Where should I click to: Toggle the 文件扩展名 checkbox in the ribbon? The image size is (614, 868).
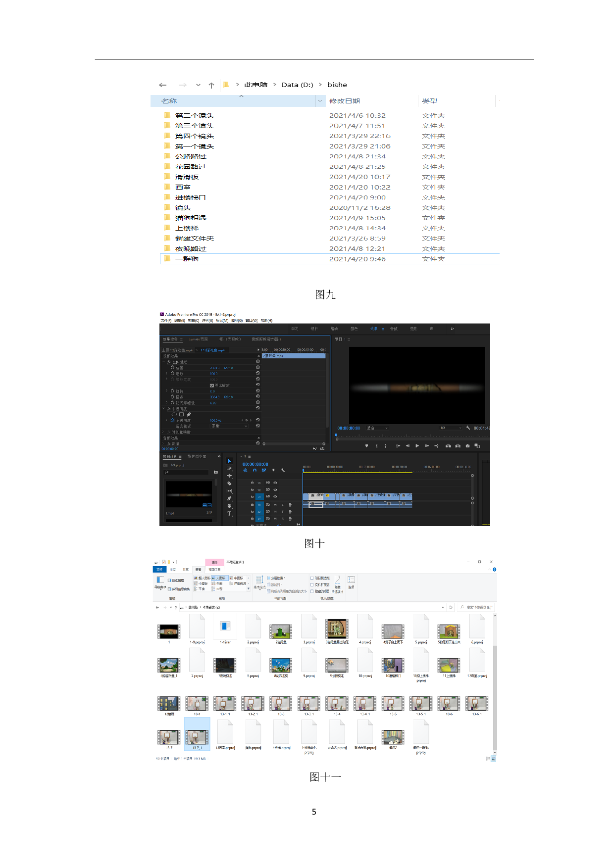tap(312, 584)
